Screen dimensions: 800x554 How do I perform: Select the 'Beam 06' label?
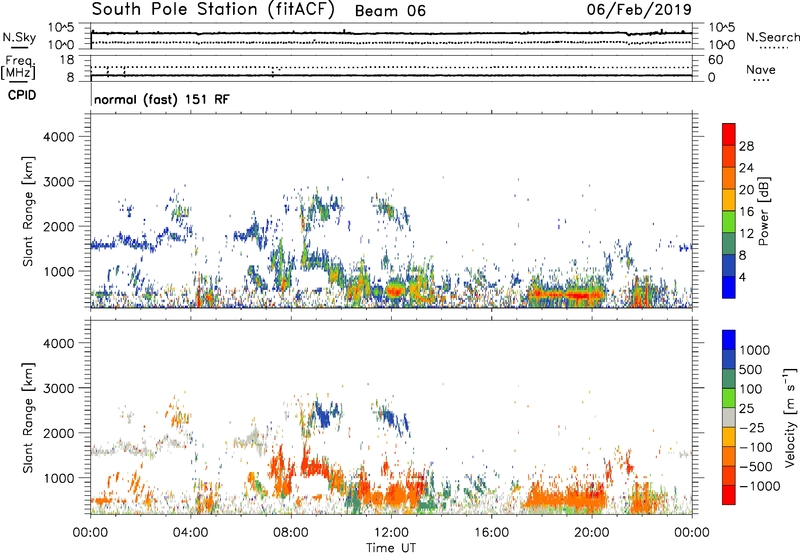coord(390,11)
